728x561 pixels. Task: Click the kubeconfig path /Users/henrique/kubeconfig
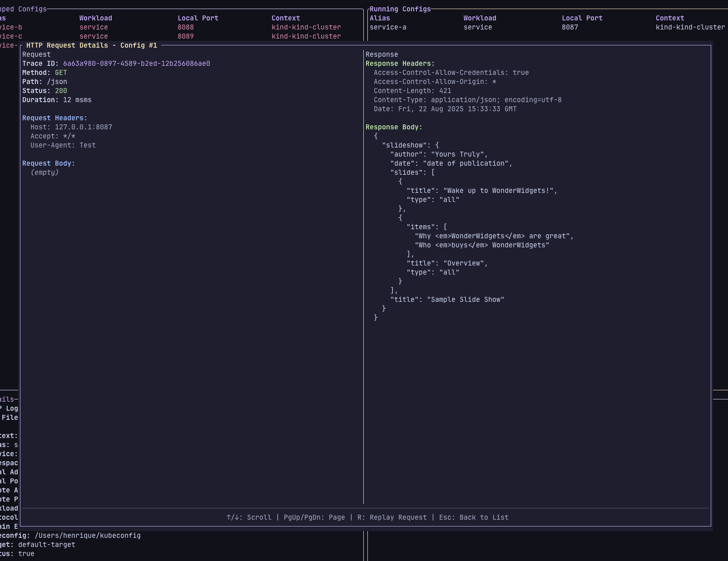pos(88,536)
